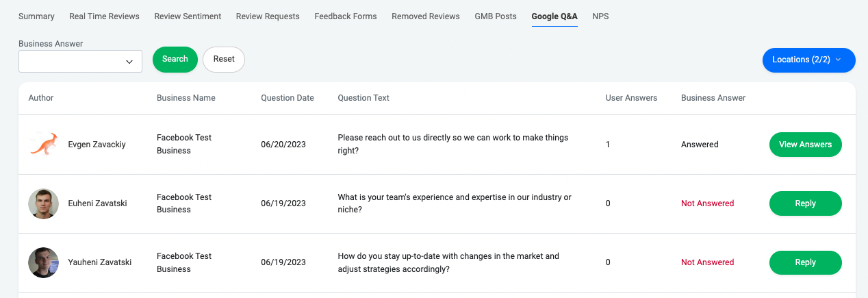The width and height of the screenshot is (868, 298).
Task: Open the GMB Posts tab
Action: pos(496,16)
